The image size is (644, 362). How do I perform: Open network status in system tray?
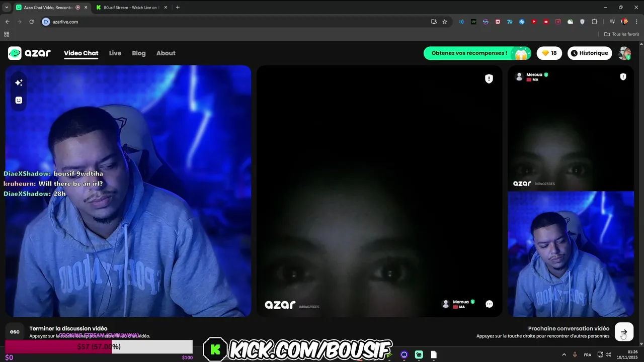600,354
